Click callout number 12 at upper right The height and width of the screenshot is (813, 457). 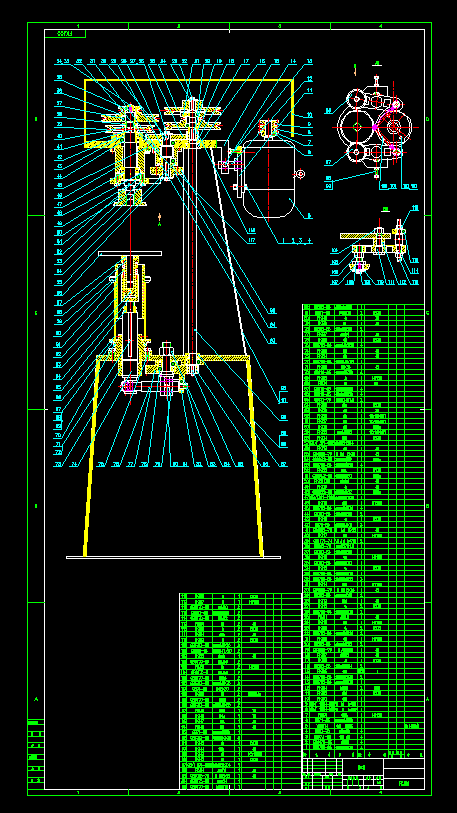(309, 79)
